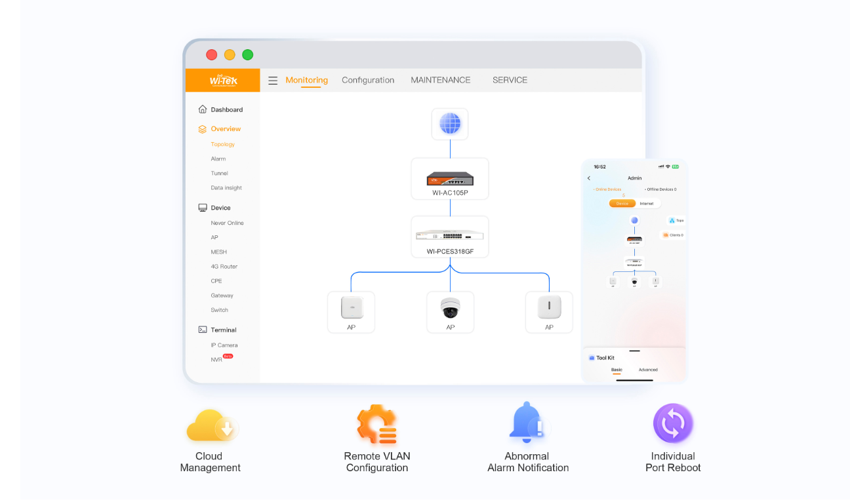Click the Individual Port Reboot purple icon
850x504 pixels.
[673, 423]
